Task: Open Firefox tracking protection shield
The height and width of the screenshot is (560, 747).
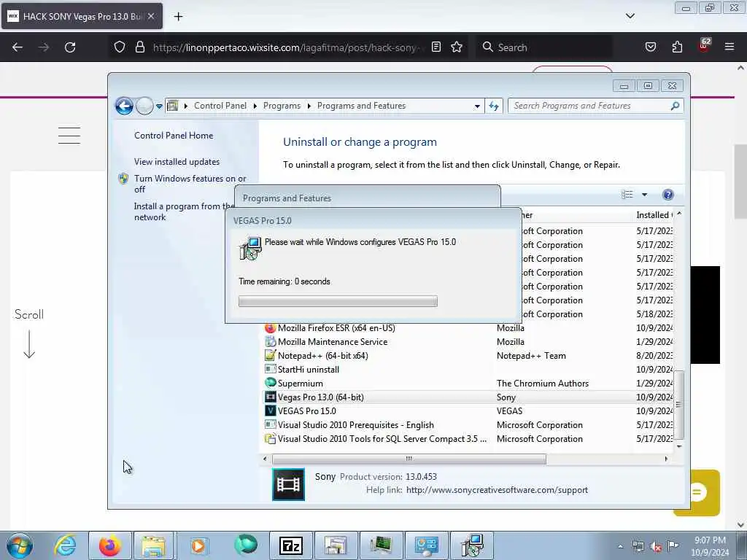Action: coord(120,47)
